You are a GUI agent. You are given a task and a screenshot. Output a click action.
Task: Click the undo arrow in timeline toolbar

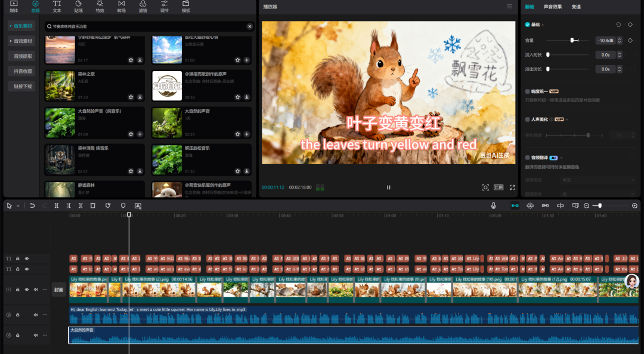click(32, 205)
